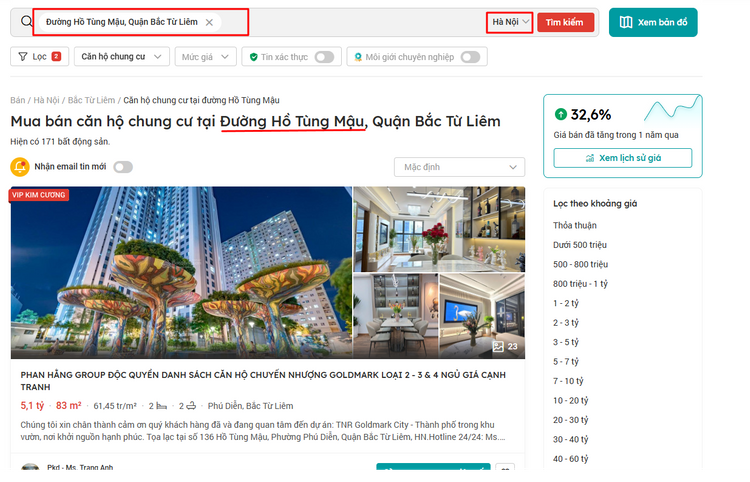Open the Lọc filter funnel icon
The image size is (750, 482).
click(23, 57)
